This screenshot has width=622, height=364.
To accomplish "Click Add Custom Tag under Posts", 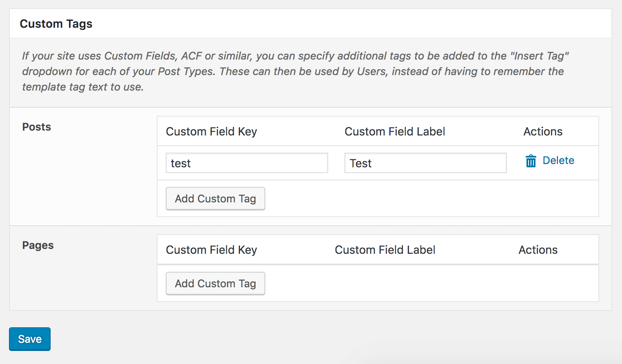I will pos(215,199).
